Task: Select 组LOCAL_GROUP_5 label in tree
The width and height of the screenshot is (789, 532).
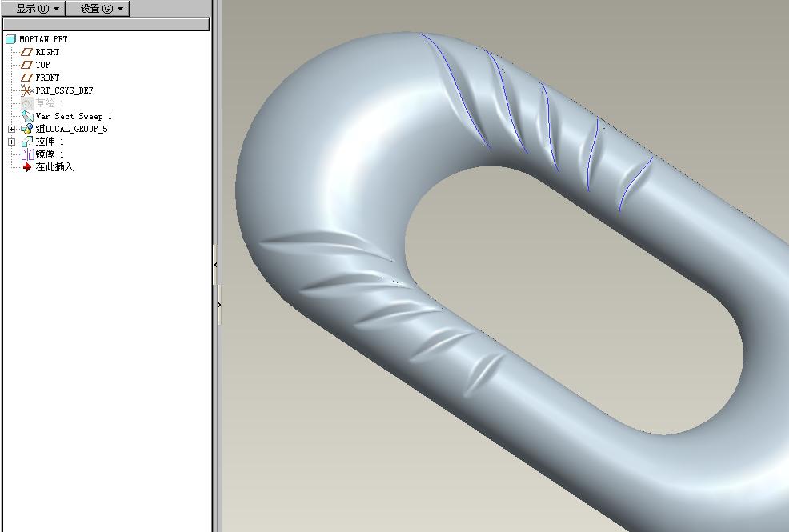Action: (71, 129)
